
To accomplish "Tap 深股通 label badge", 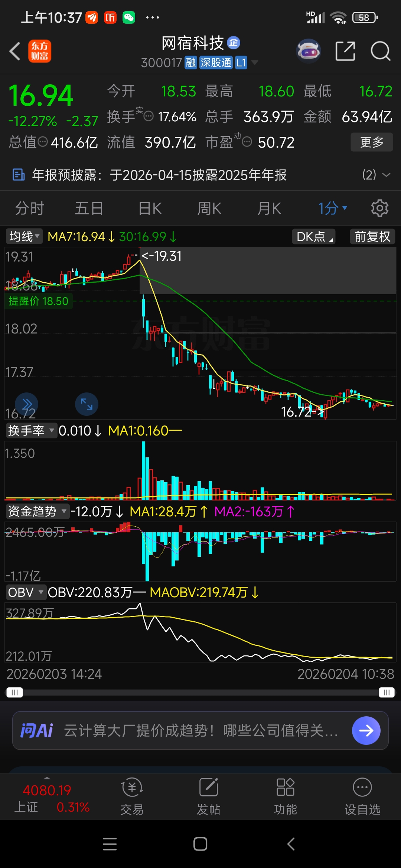I will point(216,63).
